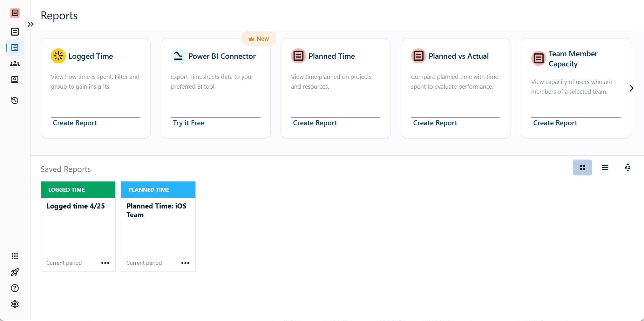The width and height of the screenshot is (644, 321).
Task: Toggle A-Z sorting of Saved Reports
Action: pos(627,167)
